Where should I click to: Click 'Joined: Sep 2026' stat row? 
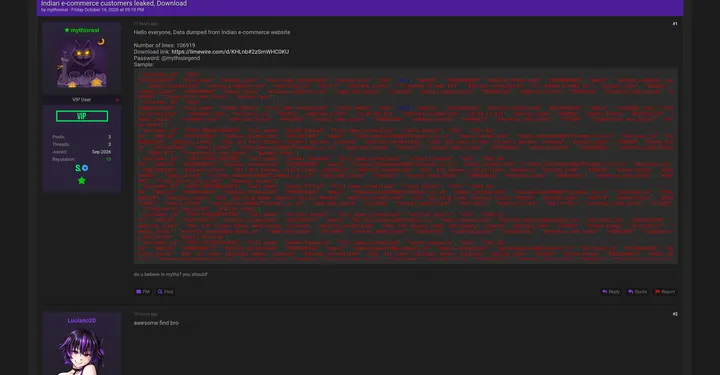(82, 152)
